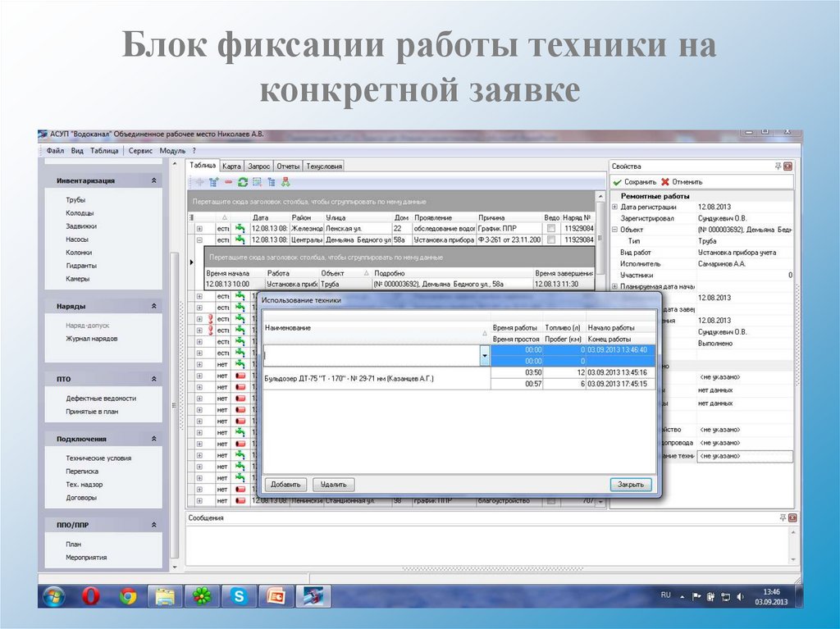Image resolution: width=840 pixels, height=629 pixels.
Task: Switch to the Отчеты tab
Action: (288, 166)
